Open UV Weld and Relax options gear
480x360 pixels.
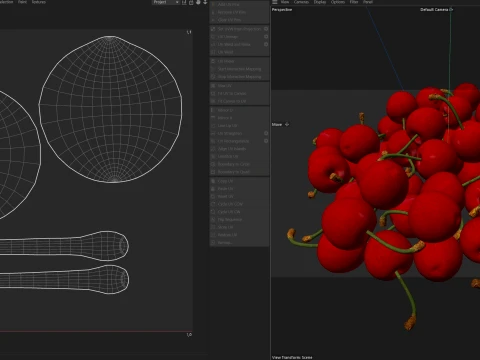[266, 44]
